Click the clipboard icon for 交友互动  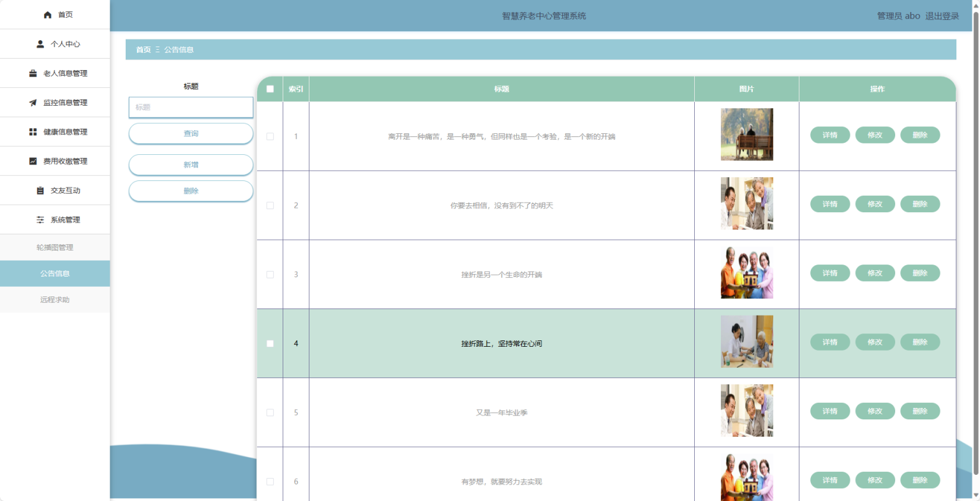[x=40, y=191]
